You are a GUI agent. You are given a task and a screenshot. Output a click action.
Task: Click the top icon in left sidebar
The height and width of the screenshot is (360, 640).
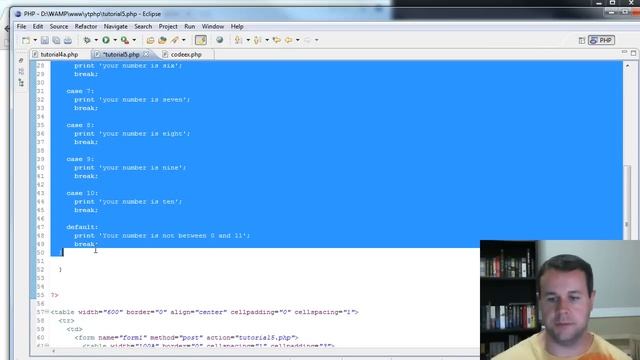pyautogui.click(x=21, y=60)
